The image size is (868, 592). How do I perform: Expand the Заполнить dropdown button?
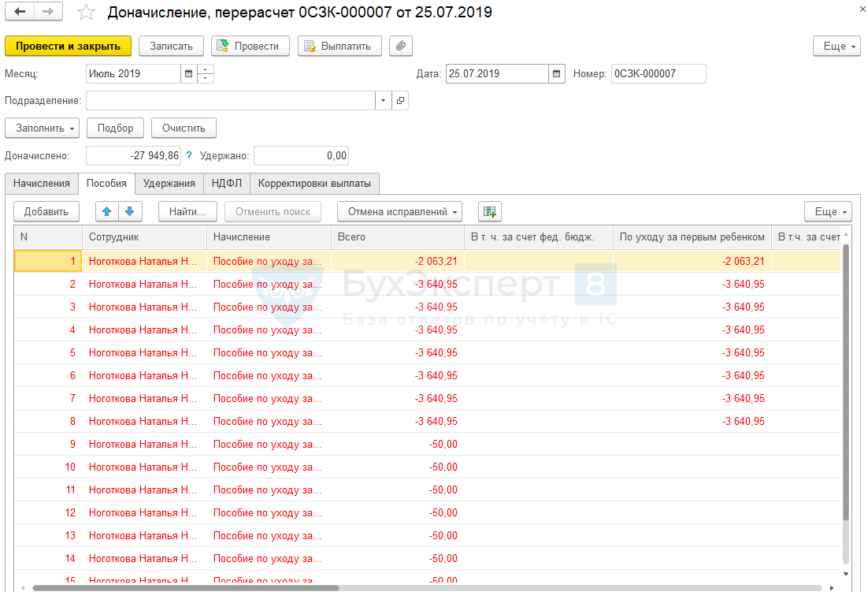tap(43, 128)
